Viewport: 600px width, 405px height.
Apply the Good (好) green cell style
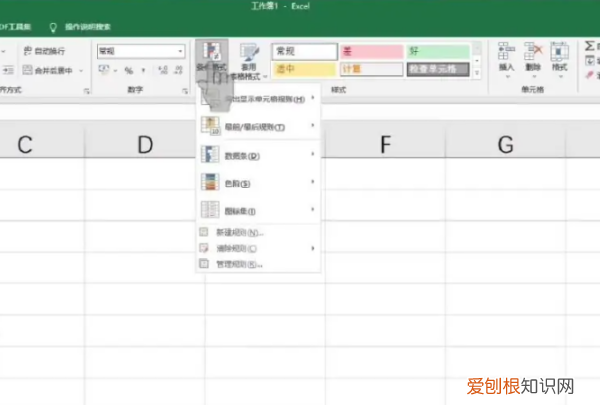point(438,51)
